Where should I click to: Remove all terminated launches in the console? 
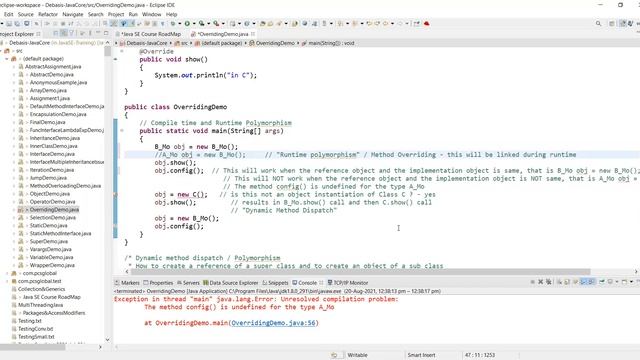click(549, 282)
